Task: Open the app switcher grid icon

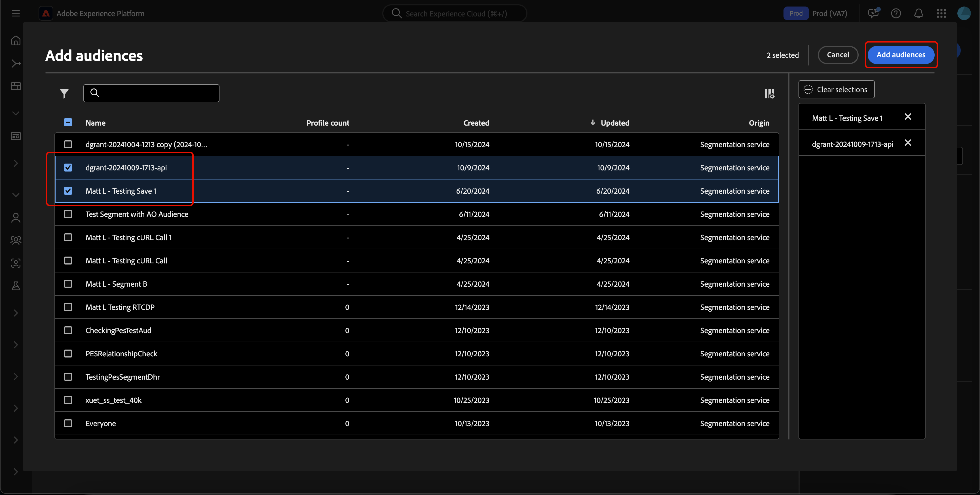Action: [x=941, y=14]
